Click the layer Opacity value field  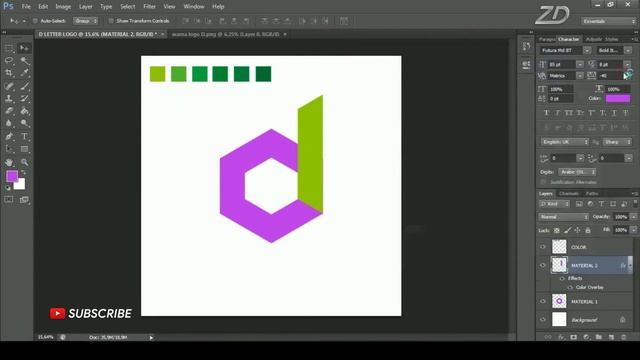(x=620, y=217)
